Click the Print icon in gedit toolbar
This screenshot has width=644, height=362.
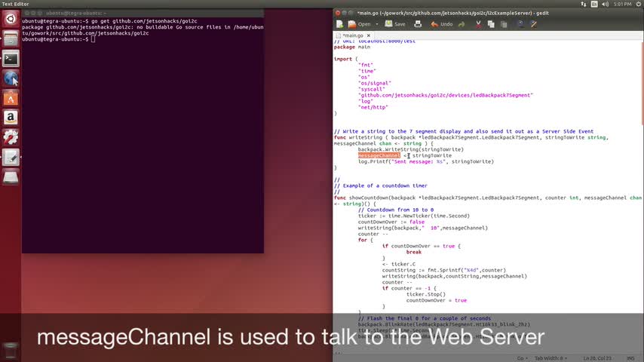coord(418,24)
